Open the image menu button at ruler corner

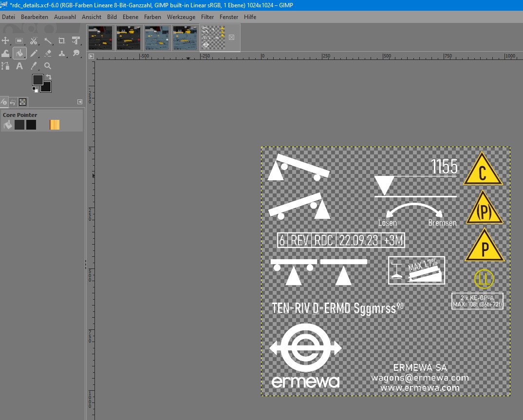[91, 57]
